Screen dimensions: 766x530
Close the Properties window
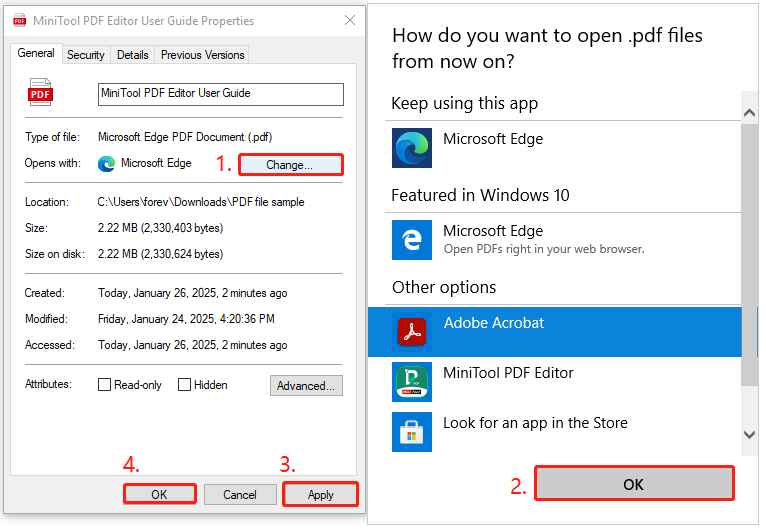350,21
